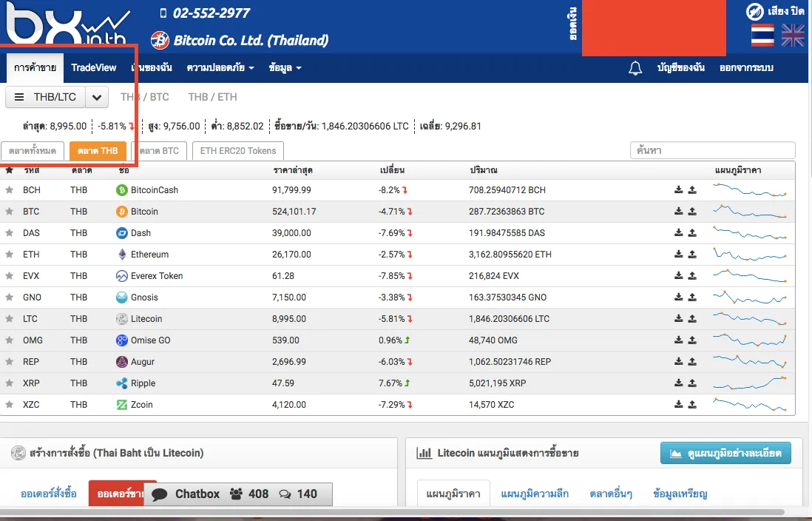Click the deposit icon for Zcoin
The image size is (812, 521).
[x=678, y=404]
